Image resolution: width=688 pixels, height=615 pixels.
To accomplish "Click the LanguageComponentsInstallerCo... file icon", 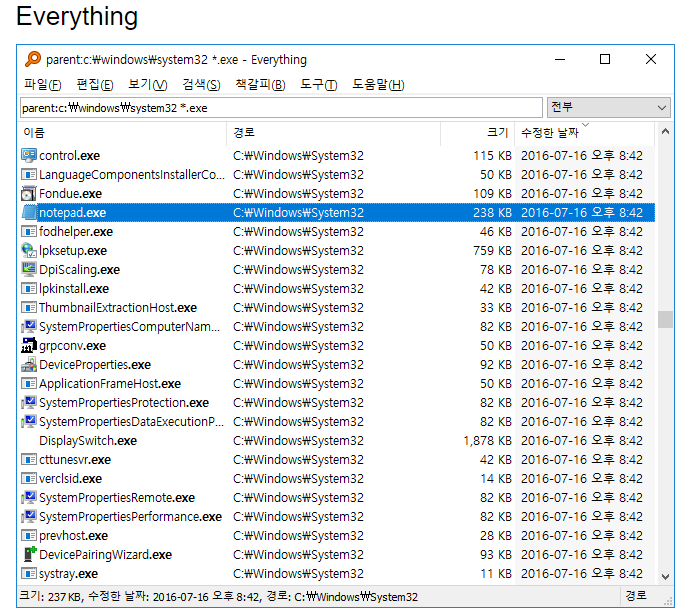I will pyautogui.click(x=29, y=175).
